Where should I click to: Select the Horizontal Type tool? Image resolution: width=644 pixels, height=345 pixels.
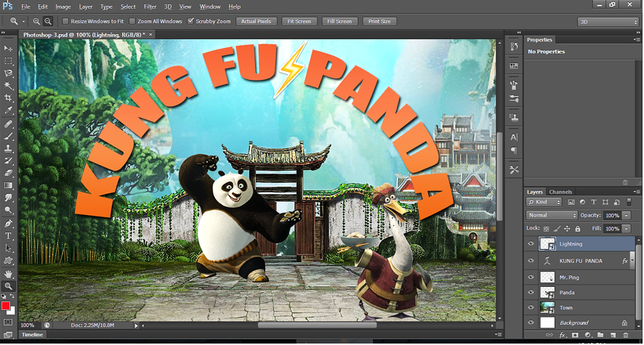tap(8, 236)
